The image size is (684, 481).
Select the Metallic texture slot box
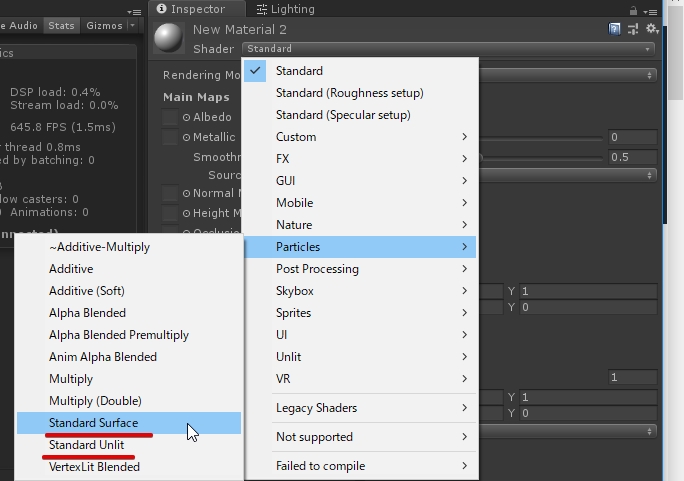[170, 137]
